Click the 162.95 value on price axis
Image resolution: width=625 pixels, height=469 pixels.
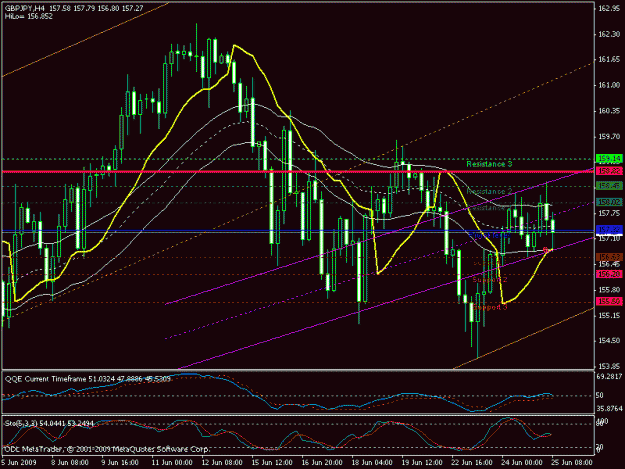click(609, 8)
